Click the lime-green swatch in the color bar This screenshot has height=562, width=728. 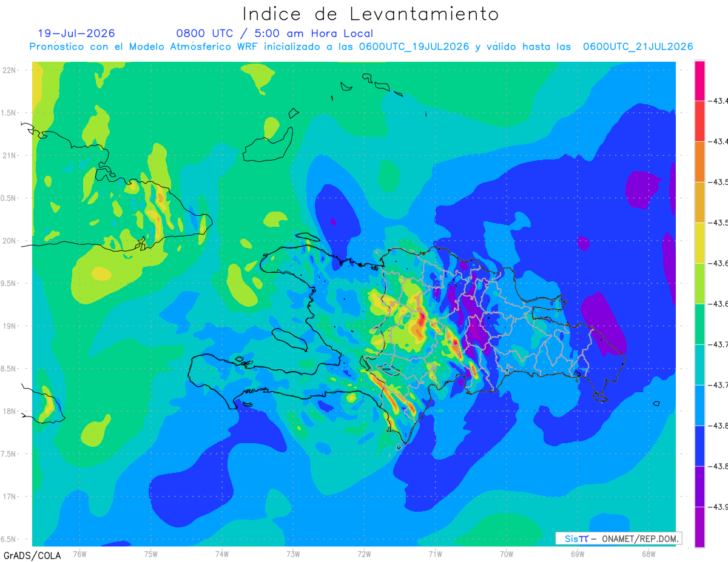[699, 284]
